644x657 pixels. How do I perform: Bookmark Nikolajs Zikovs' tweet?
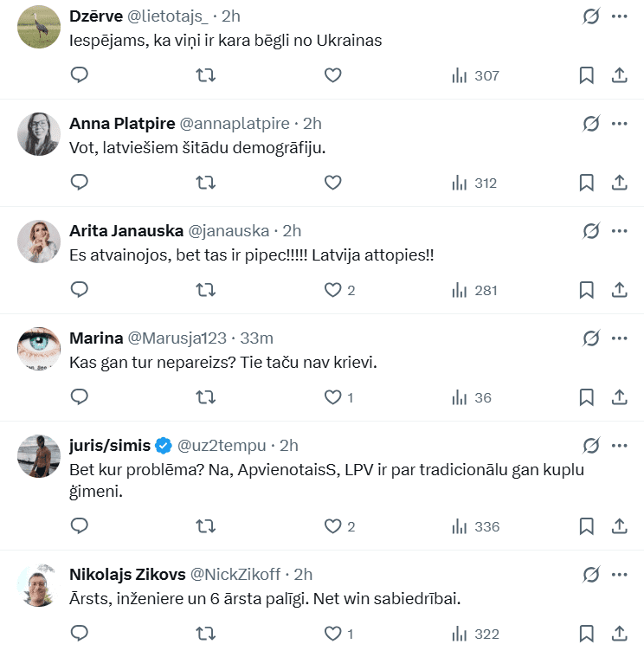click(586, 634)
